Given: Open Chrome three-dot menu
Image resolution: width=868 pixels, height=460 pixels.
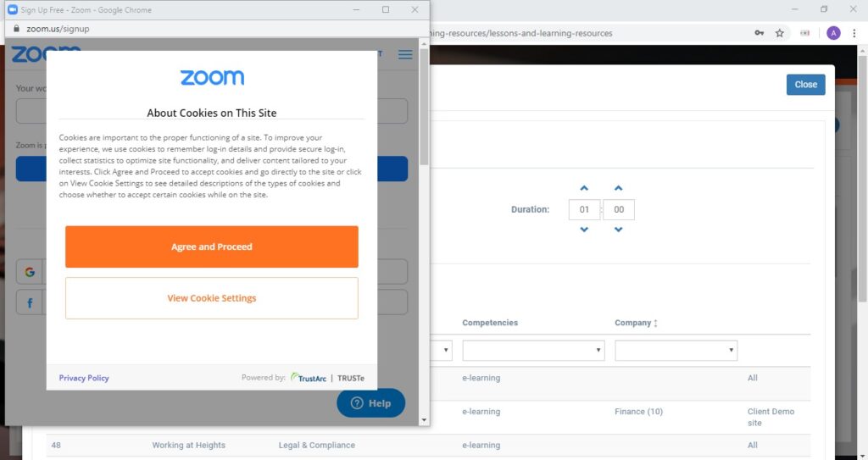Looking at the screenshot, I should point(854,33).
